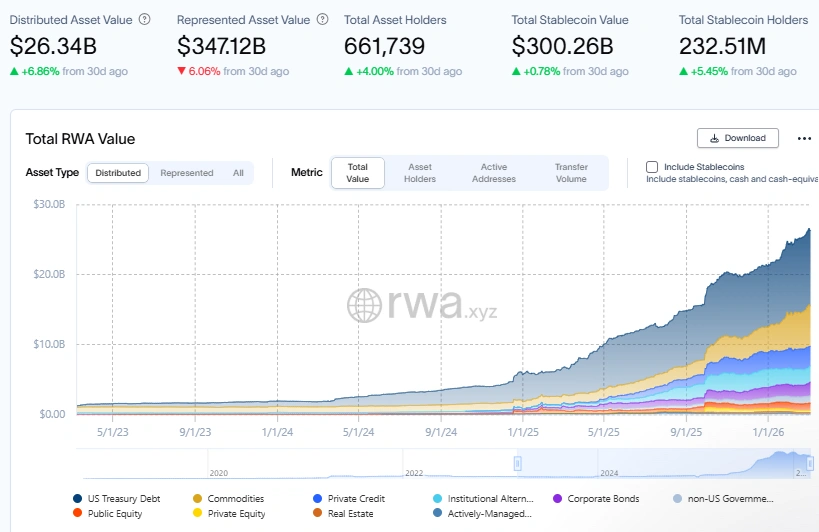Toggle Corporate Bonds legend dot

tap(557, 498)
